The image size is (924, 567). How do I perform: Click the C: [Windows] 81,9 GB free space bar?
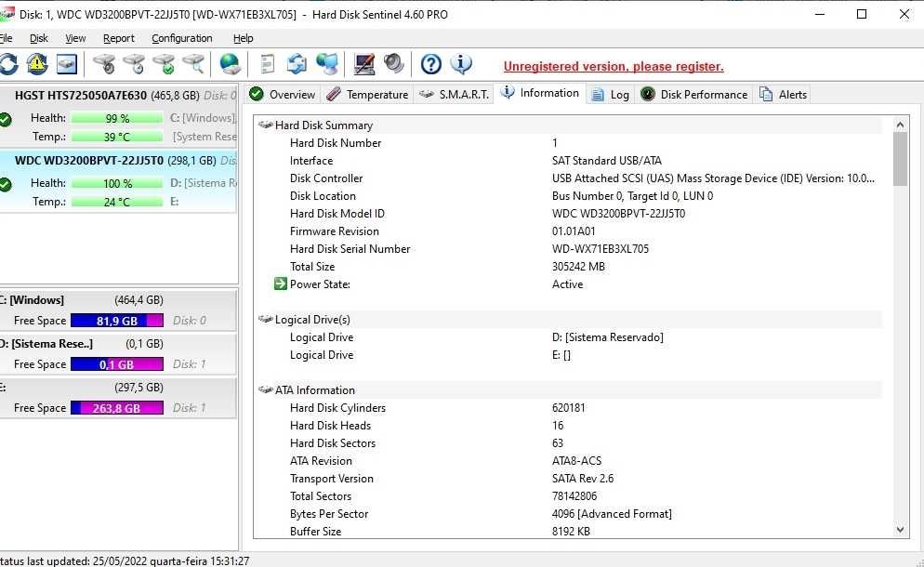click(117, 321)
